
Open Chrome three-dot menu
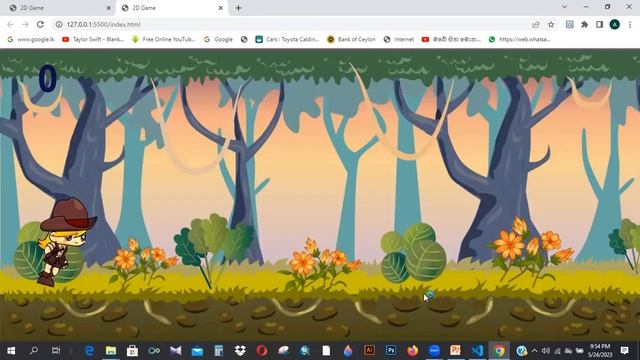pos(630,24)
